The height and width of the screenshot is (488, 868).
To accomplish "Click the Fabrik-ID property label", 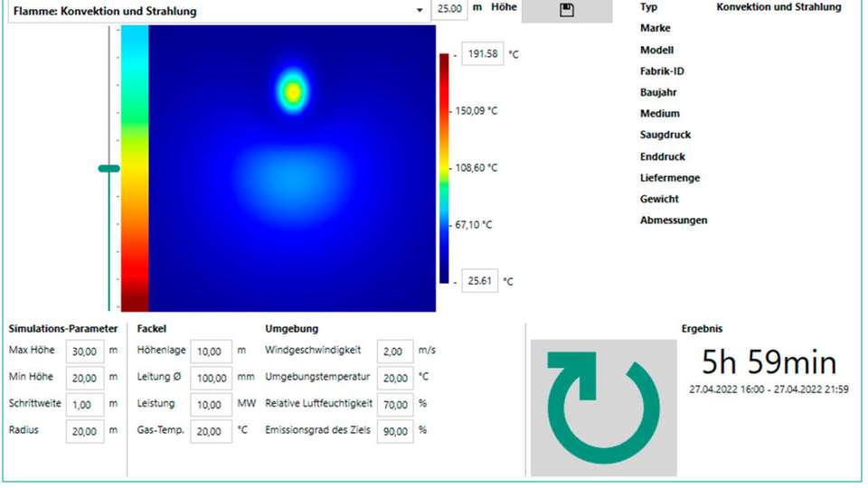I will [x=662, y=70].
